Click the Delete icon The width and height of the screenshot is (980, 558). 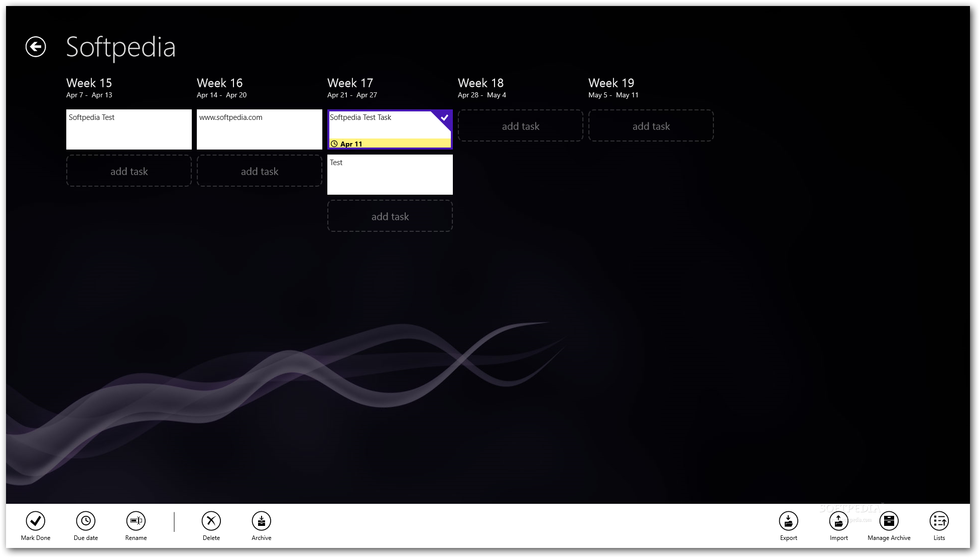point(211,521)
